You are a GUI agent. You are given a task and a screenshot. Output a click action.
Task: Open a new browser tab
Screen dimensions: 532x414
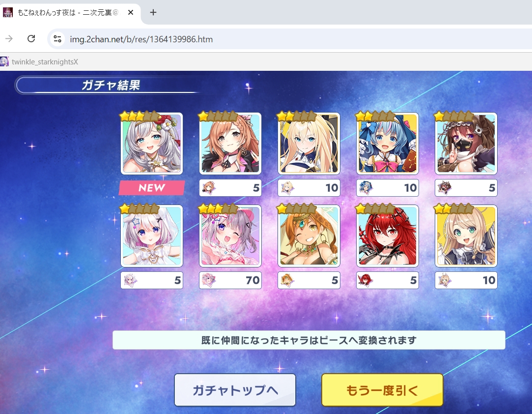(x=153, y=13)
